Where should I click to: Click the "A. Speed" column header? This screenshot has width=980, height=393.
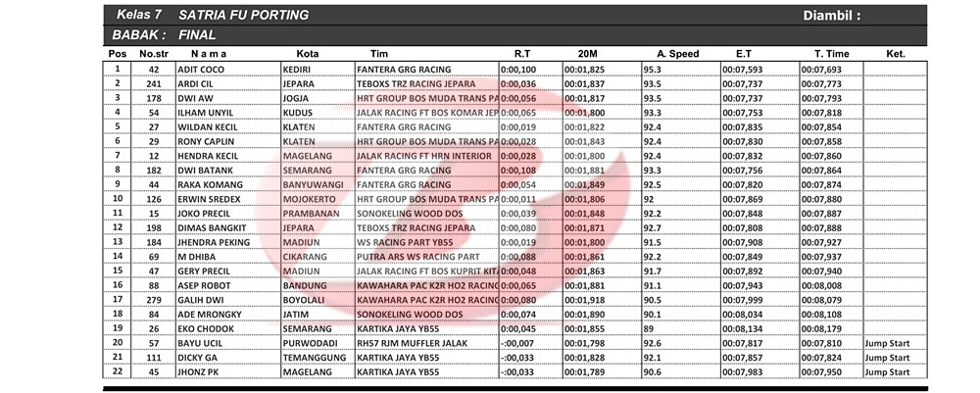point(677,54)
